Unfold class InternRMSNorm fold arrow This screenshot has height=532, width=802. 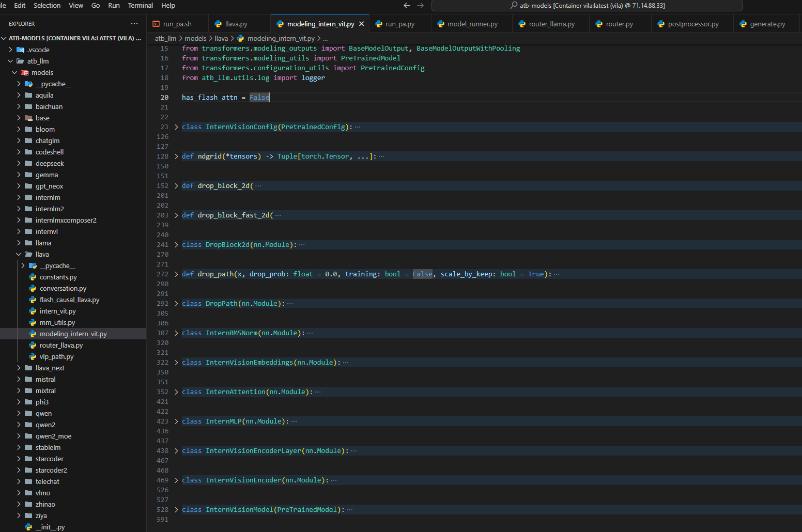click(176, 333)
